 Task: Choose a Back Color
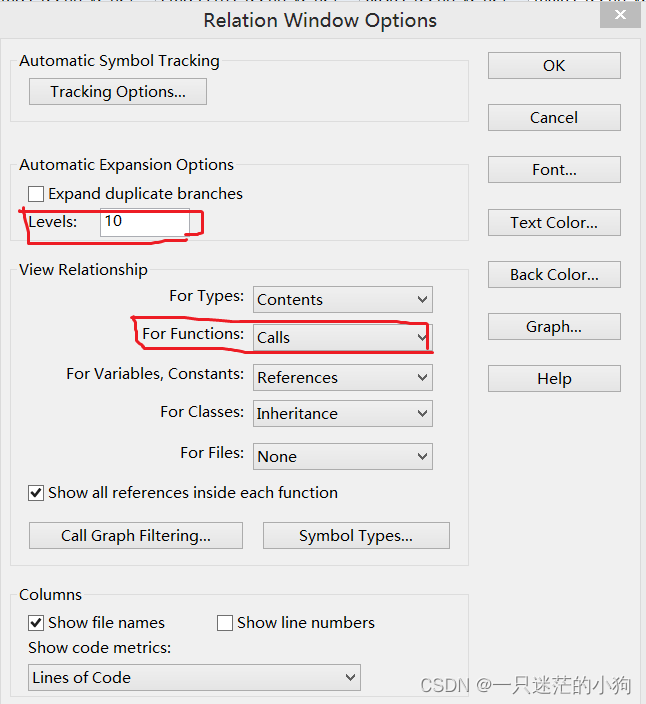point(554,274)
